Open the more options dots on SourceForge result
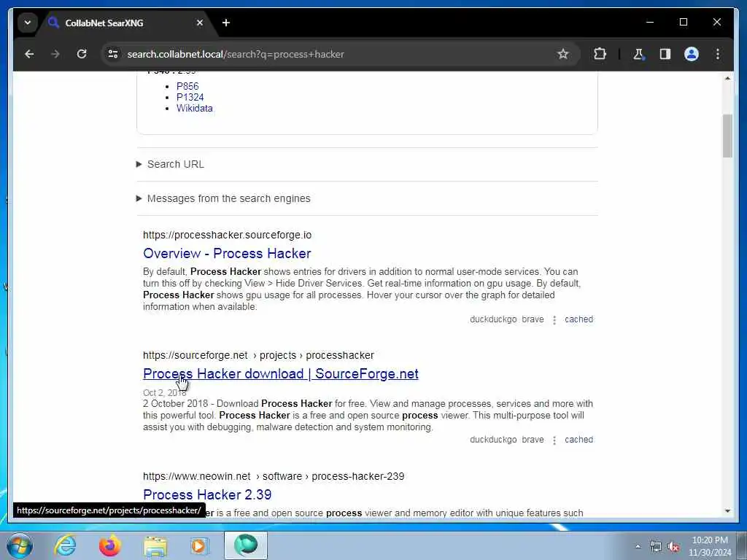Image resolution: width=747 pixels, height=560 pixels. coord(554,440)
